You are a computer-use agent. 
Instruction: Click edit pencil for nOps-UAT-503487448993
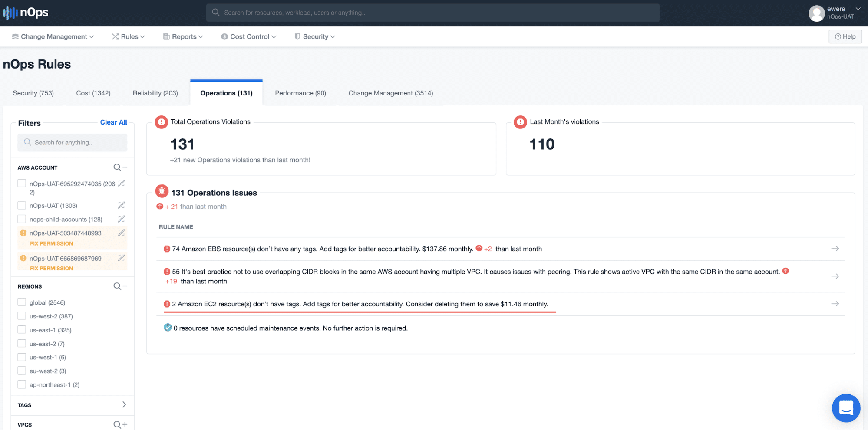(122, 233)
